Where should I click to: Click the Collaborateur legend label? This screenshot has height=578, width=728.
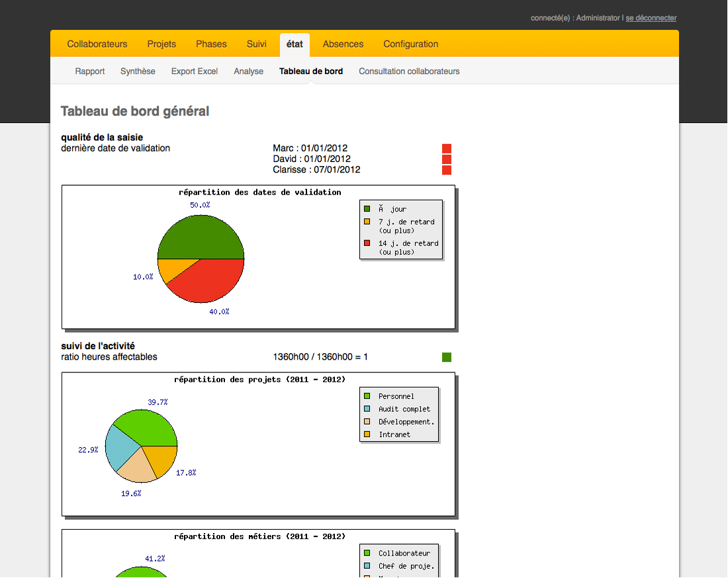404,554
